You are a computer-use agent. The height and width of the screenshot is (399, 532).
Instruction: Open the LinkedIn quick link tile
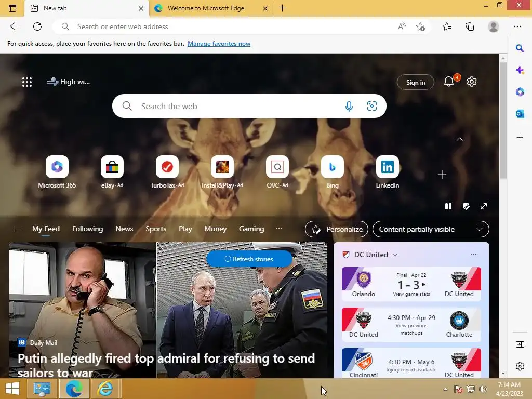click(388, 172)
